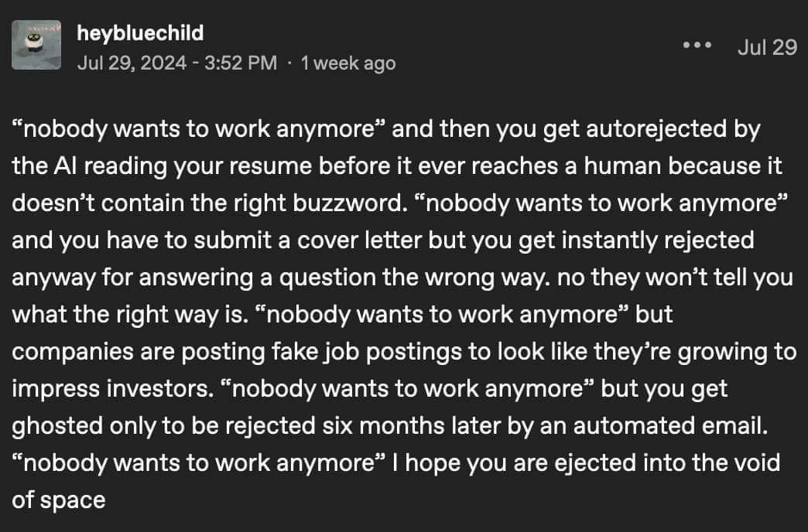Open the 'Jul 29' date permalink
Viewport: 808px width, 532px height.
(x=767, y=47)
